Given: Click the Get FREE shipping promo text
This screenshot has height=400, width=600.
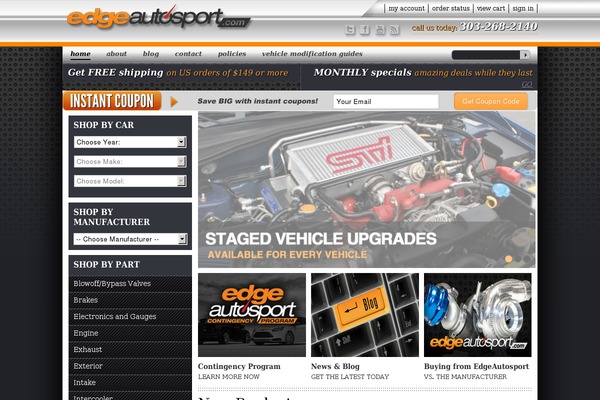Looking at the screenshot, I should (178, 72).
